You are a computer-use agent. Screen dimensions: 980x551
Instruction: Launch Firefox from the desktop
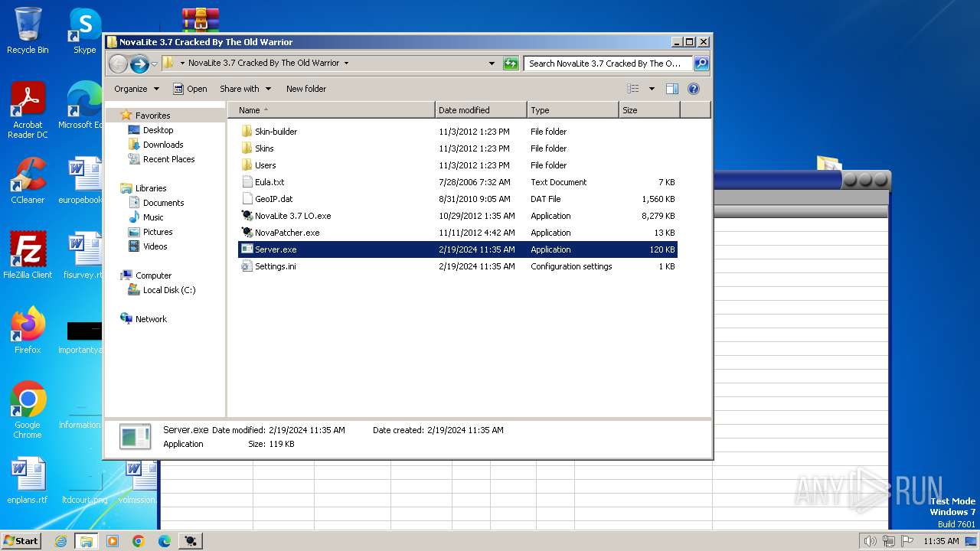28,331
